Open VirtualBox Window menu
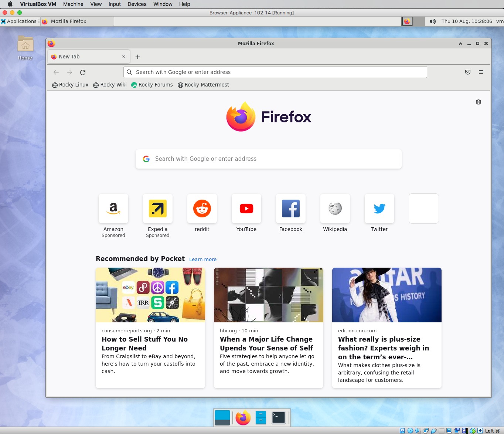This screenshot has height=434, width=504. (163, 4)
